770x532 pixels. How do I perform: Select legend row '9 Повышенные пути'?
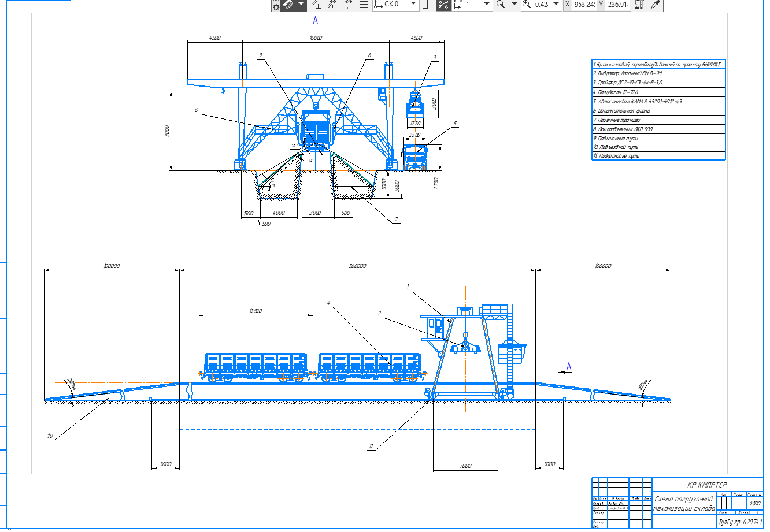pos(658,138)
